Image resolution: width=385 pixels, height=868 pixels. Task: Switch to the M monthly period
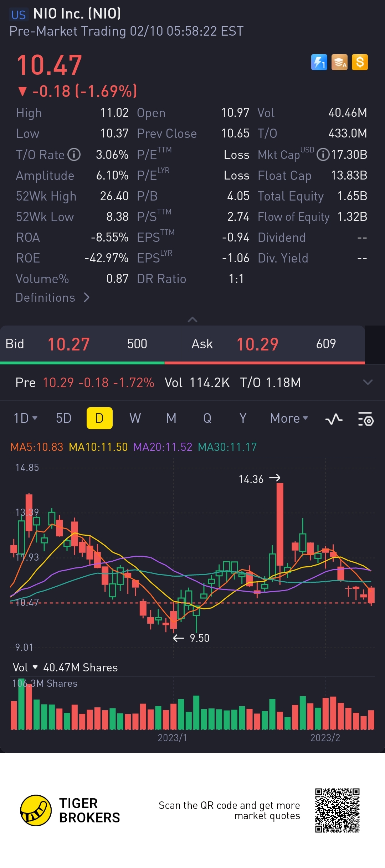(171, 418)
